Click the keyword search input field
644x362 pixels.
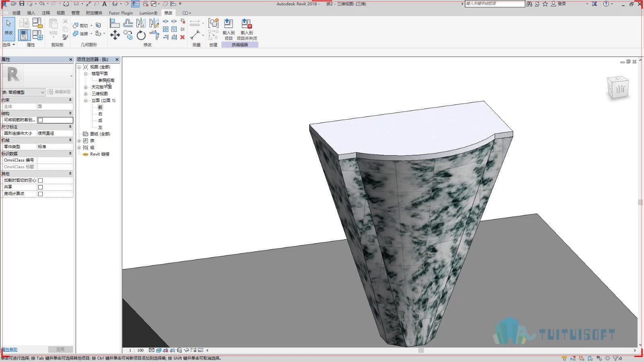(495, 4)
